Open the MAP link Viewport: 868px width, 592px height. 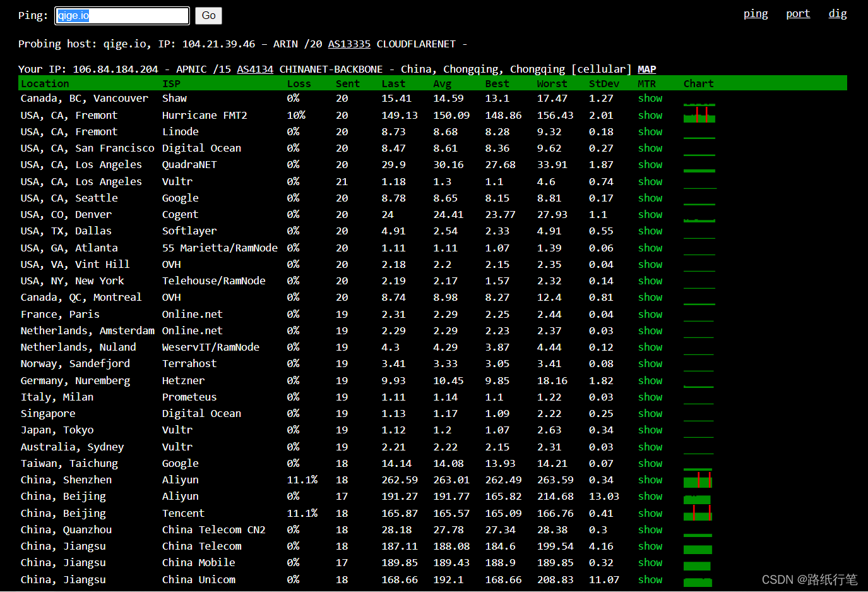pos(646,69)
